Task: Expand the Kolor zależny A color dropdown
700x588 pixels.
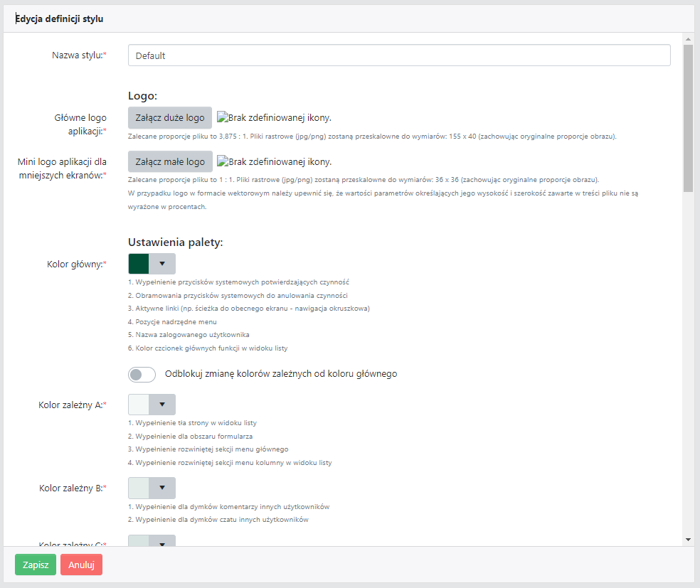Action: point(162,405)
